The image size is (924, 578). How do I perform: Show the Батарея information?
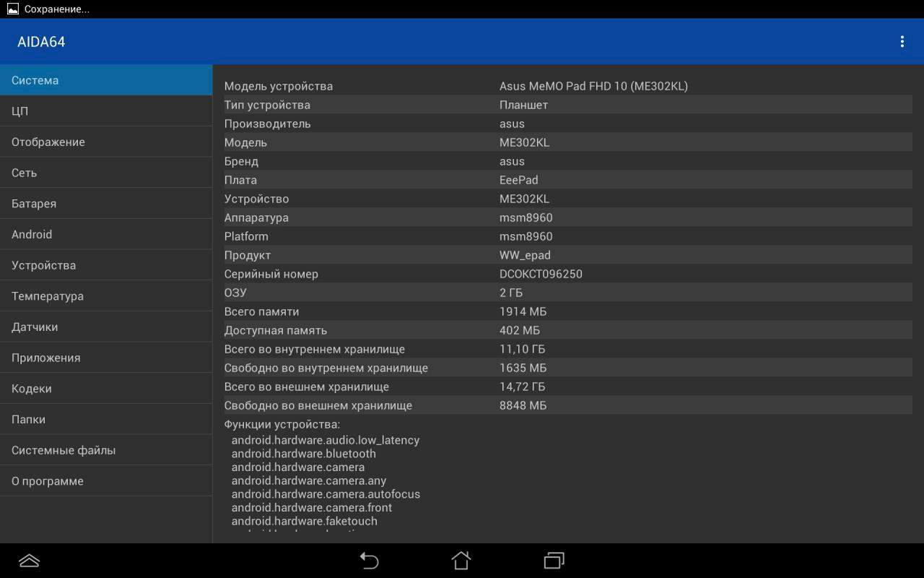tap(106, 204)
